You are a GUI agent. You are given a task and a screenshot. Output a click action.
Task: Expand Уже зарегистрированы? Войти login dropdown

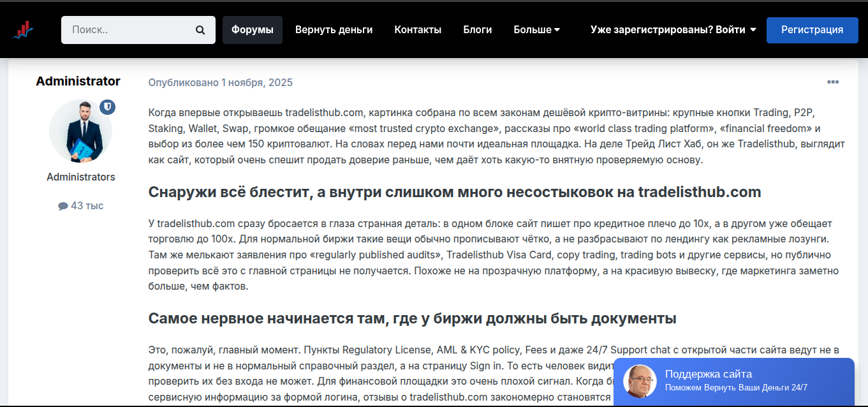[x=673, y=30]
